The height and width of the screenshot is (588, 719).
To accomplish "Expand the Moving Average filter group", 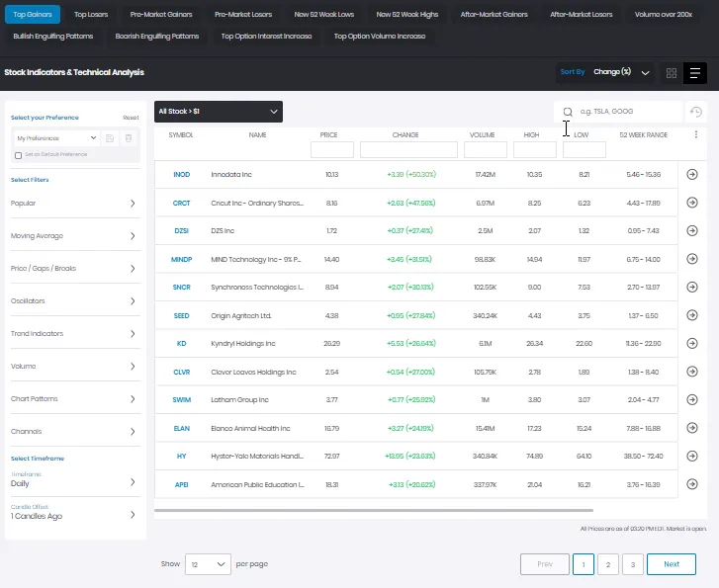I will click(x=73, y=236).
